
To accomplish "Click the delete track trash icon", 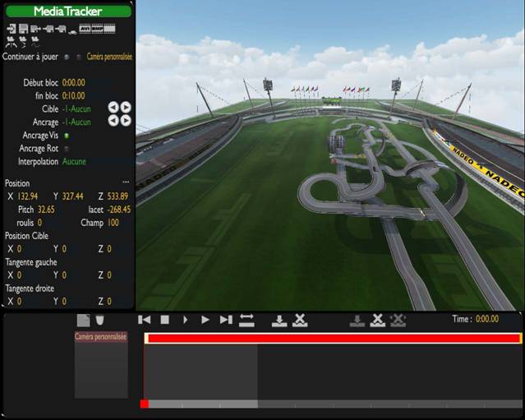I will (99, 321).
